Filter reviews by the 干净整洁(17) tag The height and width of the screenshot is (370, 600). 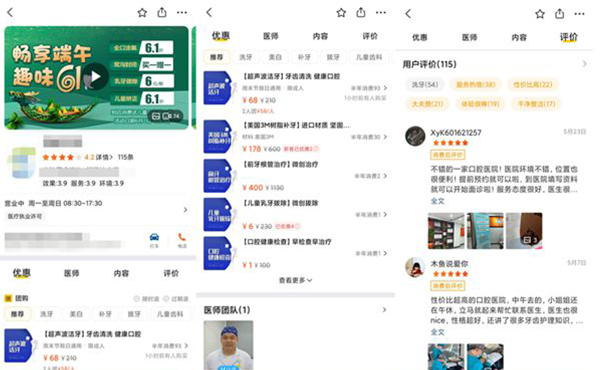click(x=536, y=104)
